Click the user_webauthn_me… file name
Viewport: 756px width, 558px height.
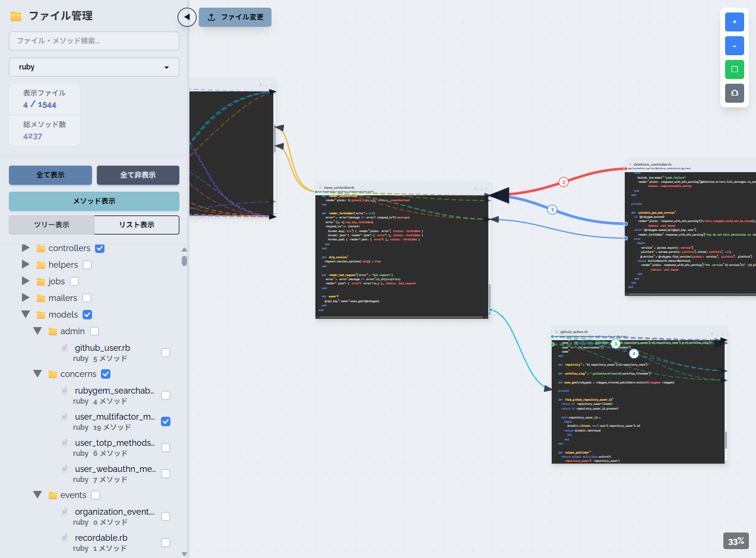coord(115,469)
